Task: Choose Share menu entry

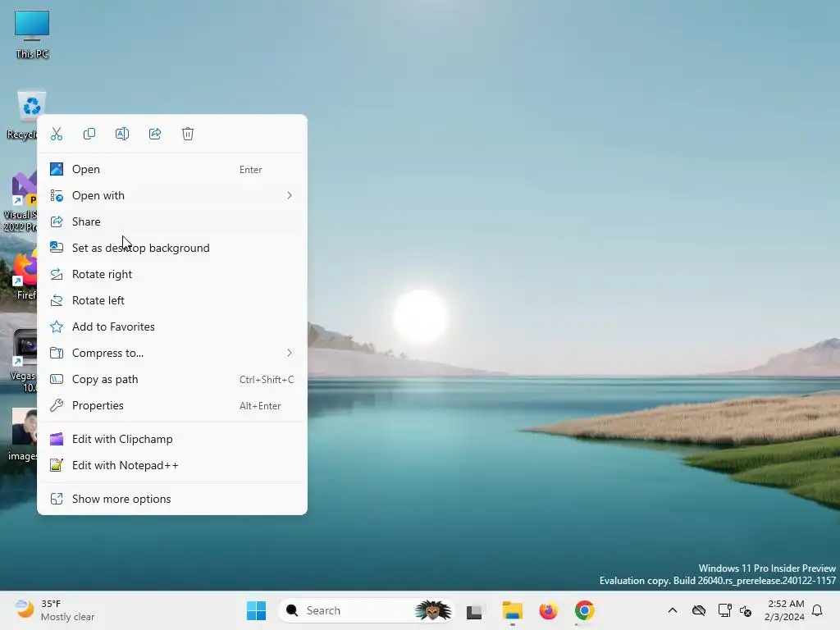Action: pyautogui.click(x=172, y=221)
